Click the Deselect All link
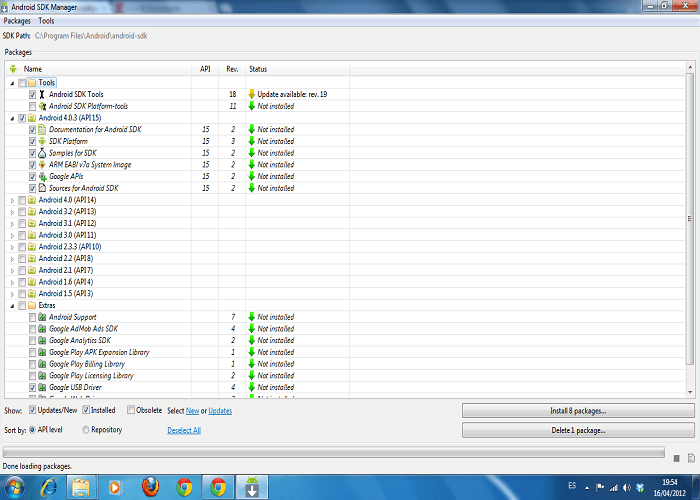The image size is (700, 500). (184, 430)
